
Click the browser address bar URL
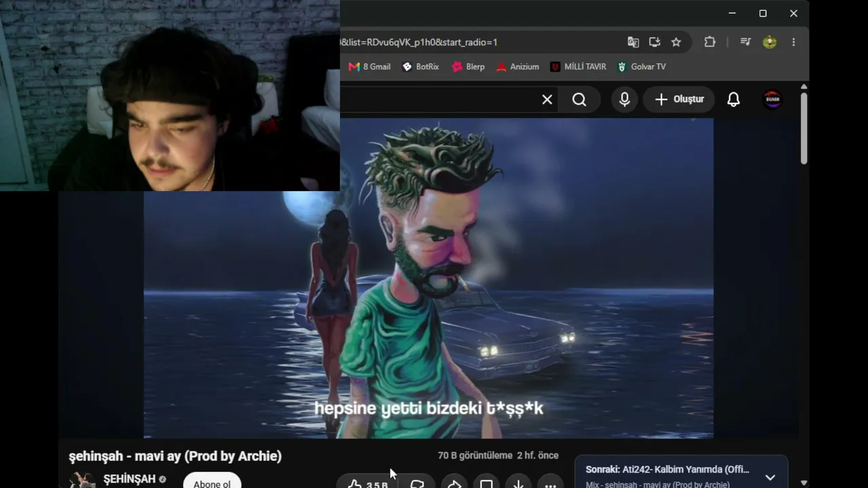(419, 42)
